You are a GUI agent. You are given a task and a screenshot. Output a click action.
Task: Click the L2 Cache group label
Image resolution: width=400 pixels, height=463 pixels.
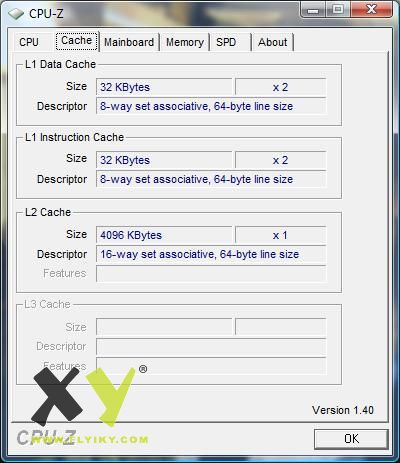tap(48, 212)
